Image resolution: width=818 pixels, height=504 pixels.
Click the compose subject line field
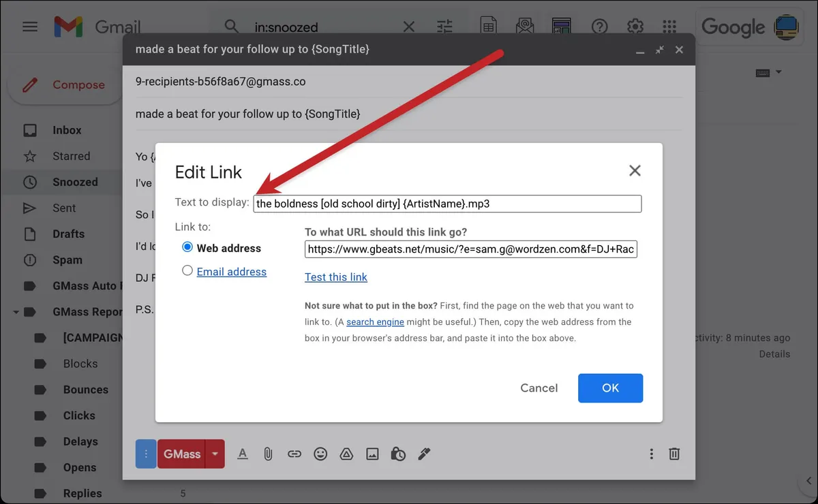409,114
